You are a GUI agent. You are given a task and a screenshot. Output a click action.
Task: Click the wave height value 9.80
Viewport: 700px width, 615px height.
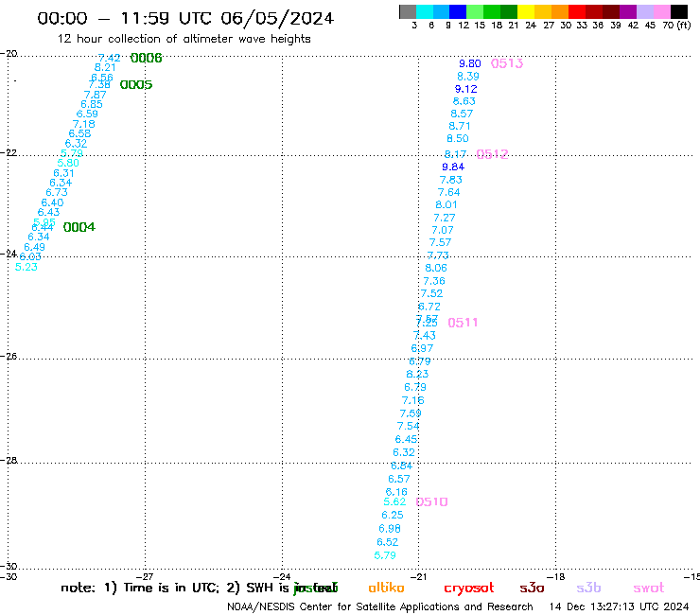(x=470, y=63)
